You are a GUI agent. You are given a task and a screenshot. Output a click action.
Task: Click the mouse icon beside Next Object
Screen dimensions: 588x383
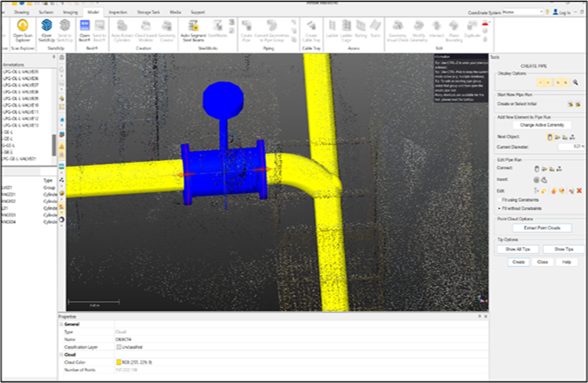point(550,137)
